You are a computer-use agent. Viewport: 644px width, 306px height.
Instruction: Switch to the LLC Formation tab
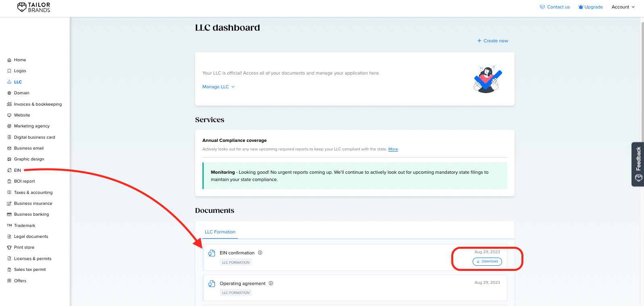coord(220,232)
